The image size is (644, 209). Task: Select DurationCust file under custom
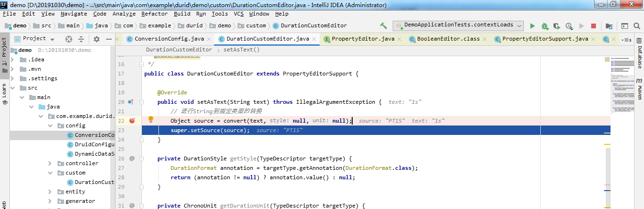(91, 182)
